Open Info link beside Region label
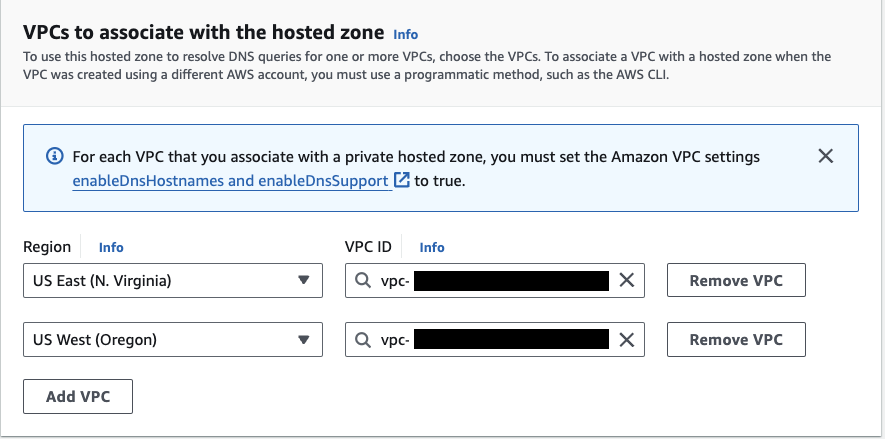 [111, 247]
